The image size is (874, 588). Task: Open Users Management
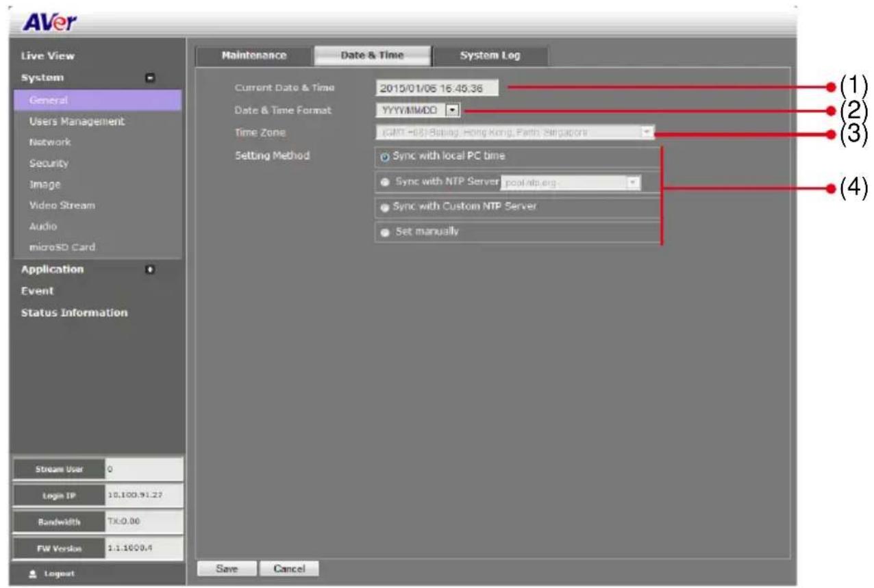77,121
